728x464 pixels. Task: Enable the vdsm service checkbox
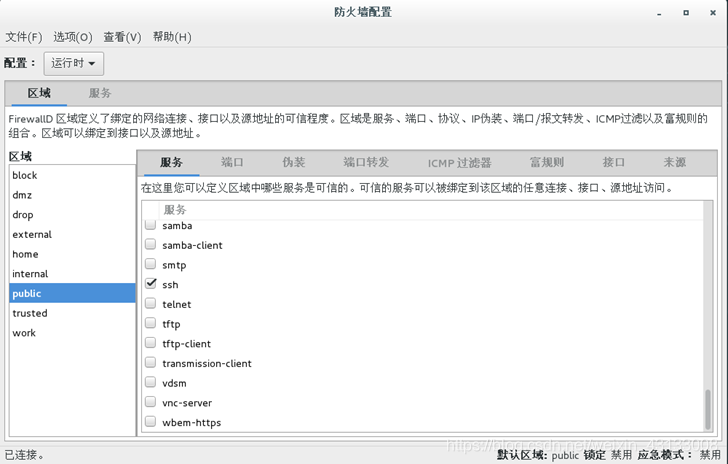click(150, 382)
